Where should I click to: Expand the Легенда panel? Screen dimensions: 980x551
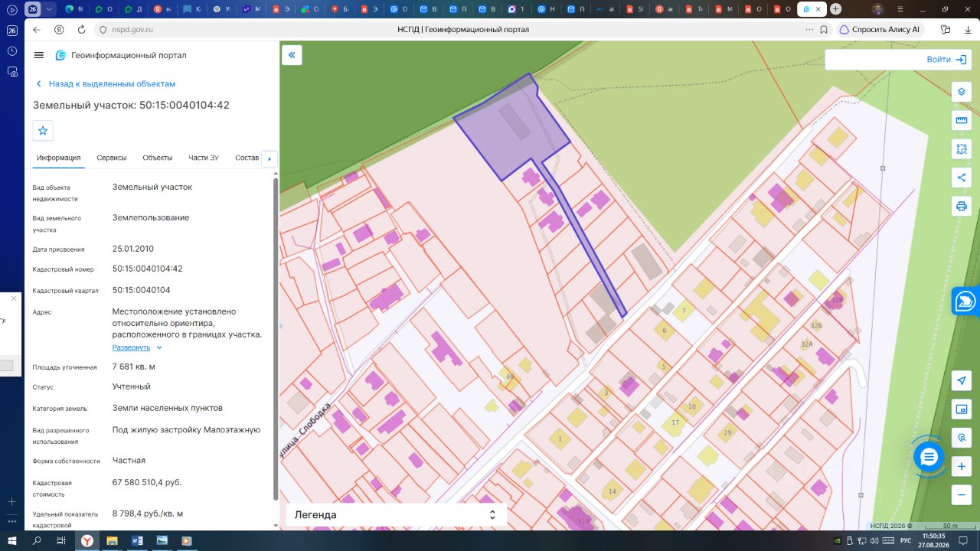[396, 515]
